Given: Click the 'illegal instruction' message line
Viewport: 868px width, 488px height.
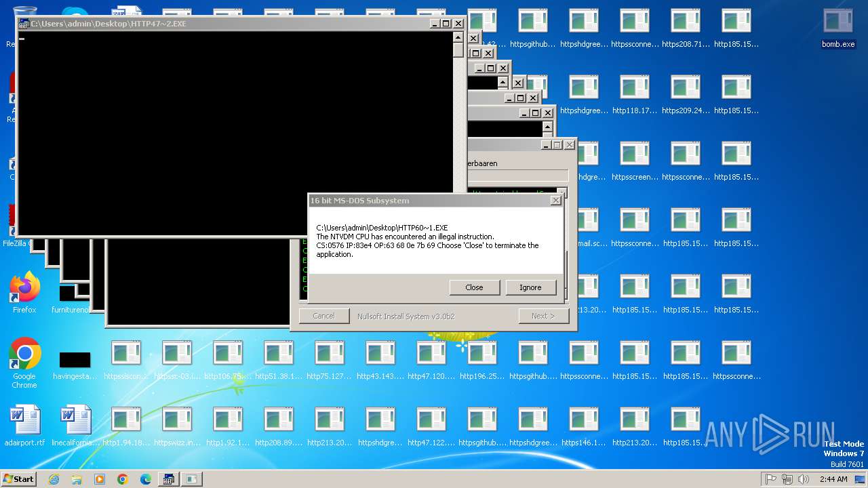Looking at the screenshot, I should (405, 237).
